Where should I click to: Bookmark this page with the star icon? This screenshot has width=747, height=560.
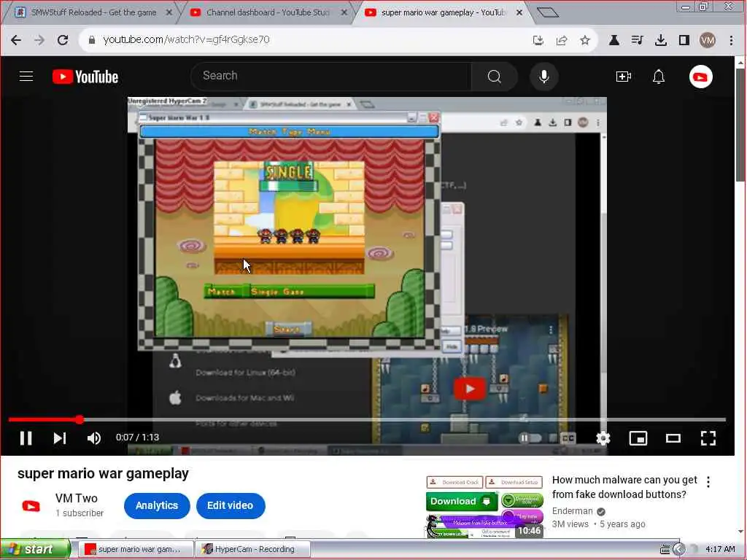point(585,41)
